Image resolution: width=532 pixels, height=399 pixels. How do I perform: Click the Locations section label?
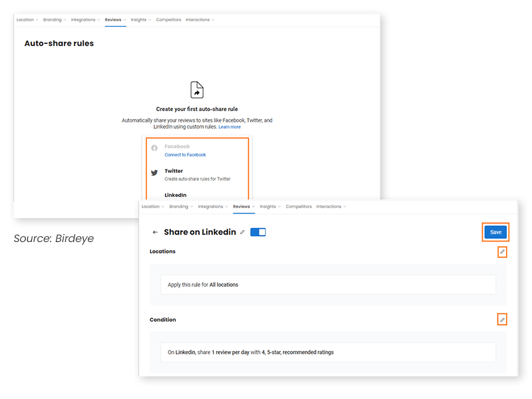[x=162, y=251]
